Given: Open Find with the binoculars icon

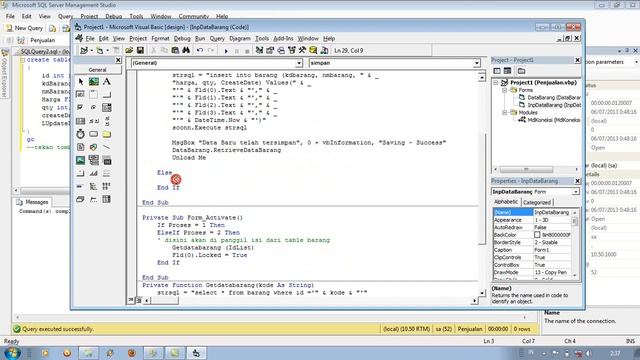Looking at the screenshot, I should (186, 50).
